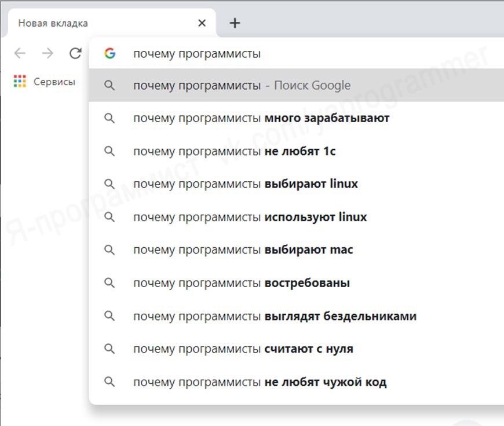Choose suggestion 'выбирают mac'
This screenshot has height=426, width=504.
243,250
